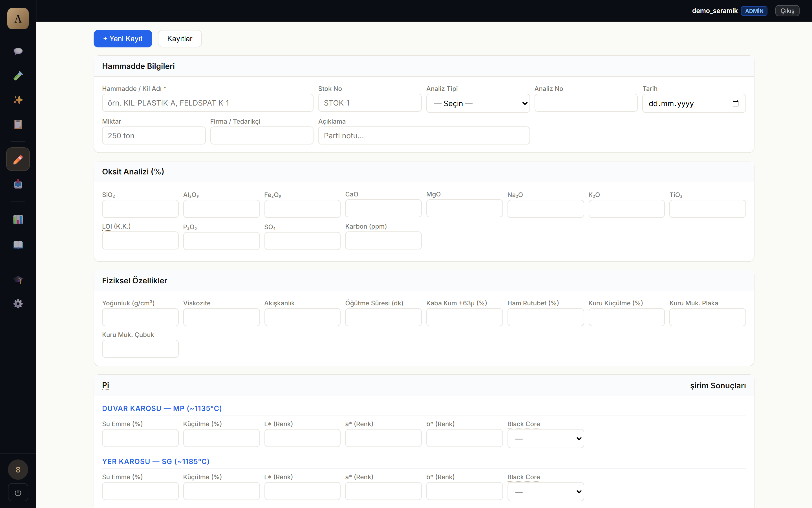The width and height of the screenshot is (812, 508).
Task: Focus the Açıklama 'Parti notu...' input
Action: tap(424, 135)
